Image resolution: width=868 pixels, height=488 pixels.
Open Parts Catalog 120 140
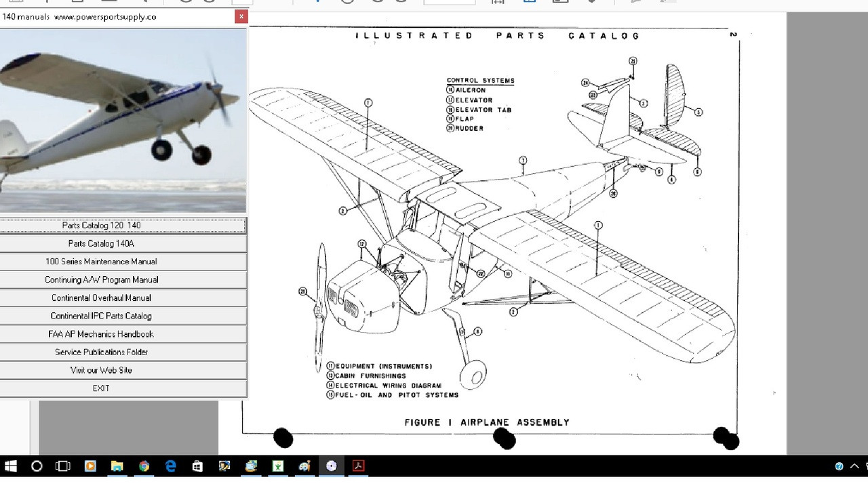pos(123,226)
